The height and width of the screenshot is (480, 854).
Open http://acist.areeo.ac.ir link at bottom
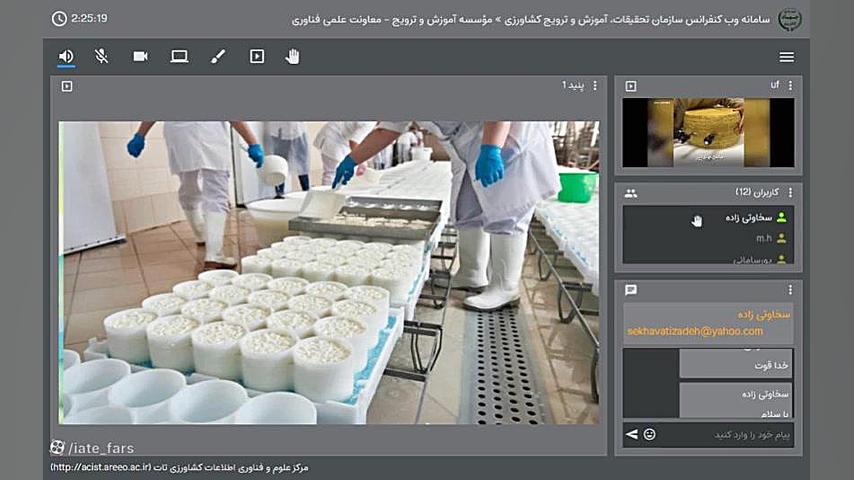tap(100, 467)
